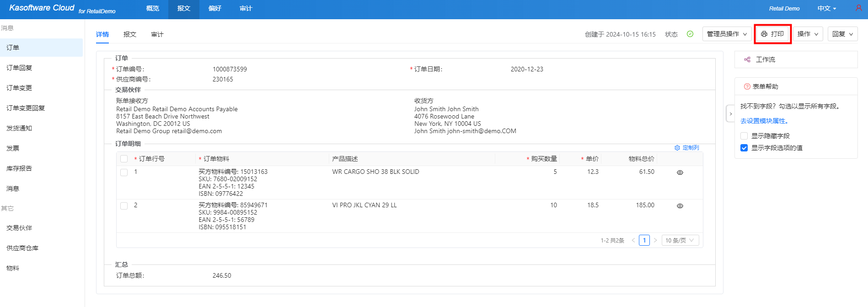Click the go to module settings link
Viewport: 868px width, 307px height.
pyautogui.click(x=764, y=121)
